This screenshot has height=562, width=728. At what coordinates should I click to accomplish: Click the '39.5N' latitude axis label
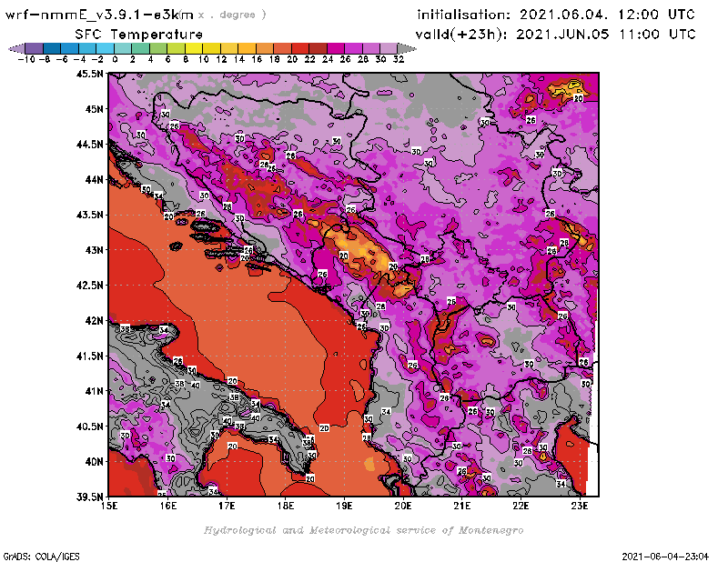click(x=90, y=497)
